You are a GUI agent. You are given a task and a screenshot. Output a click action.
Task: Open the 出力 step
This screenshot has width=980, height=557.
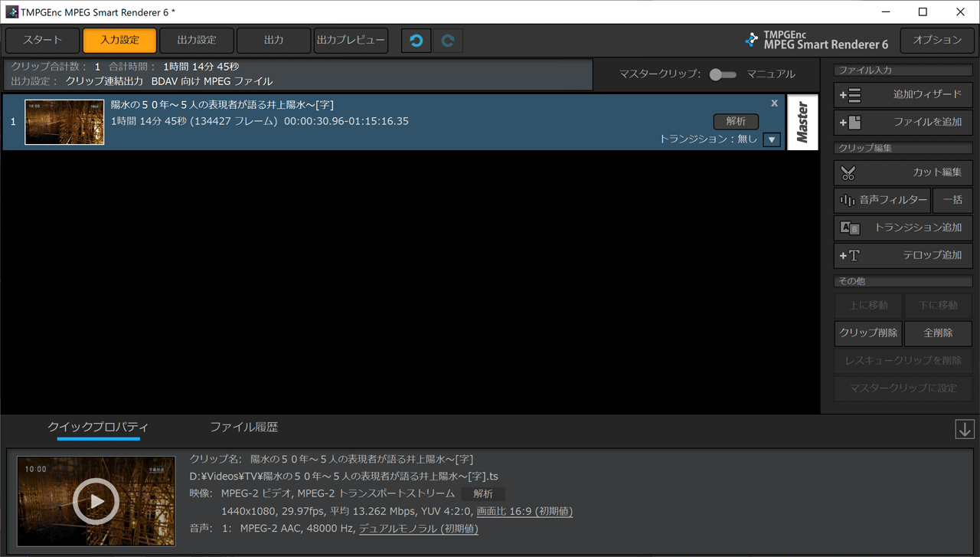point(274,40)
